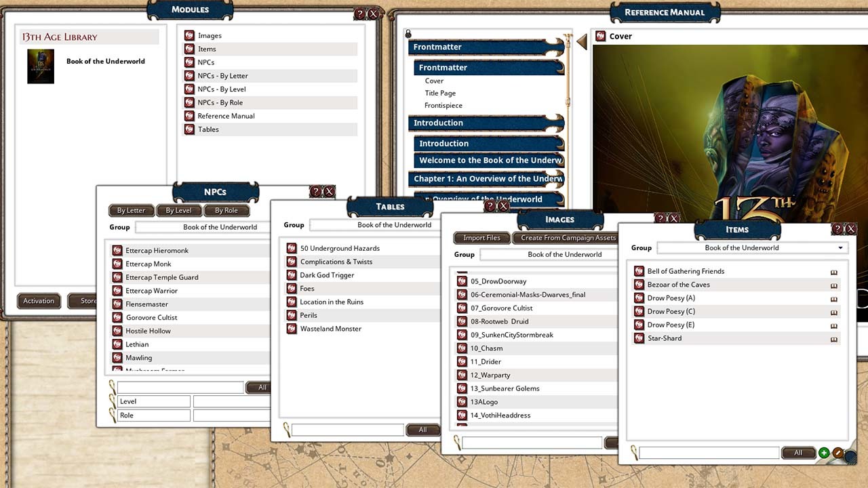The image size is (868, 488).
Task: Toggle the padlock on the Reference Manual window
Action: click(408, 33)
